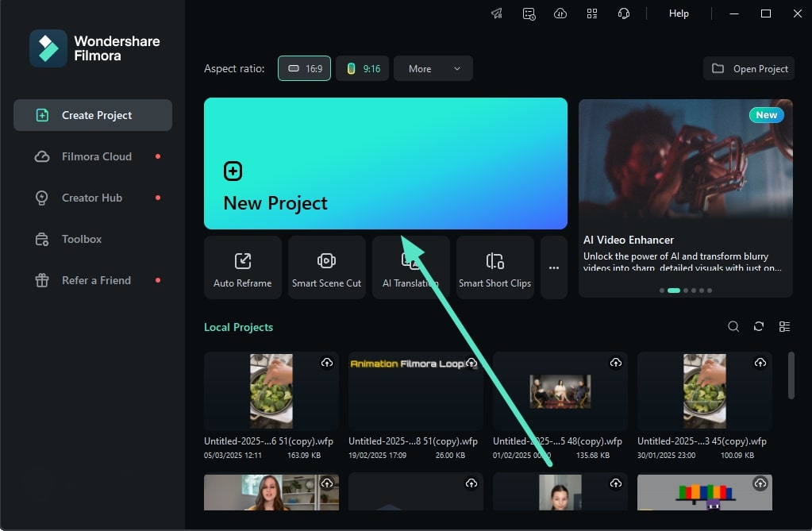Click the cloud download icon in title bar
The image size is (812, 531).
click(x=560, y=13)
